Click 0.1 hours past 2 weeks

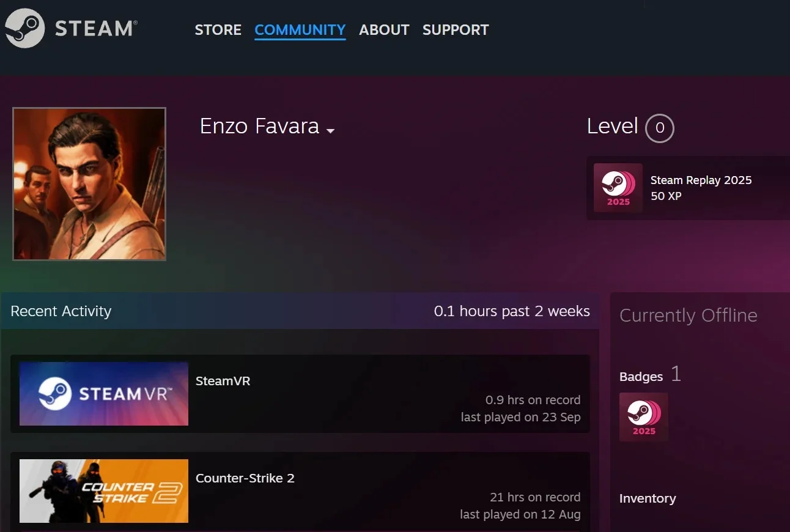point(512,311)
